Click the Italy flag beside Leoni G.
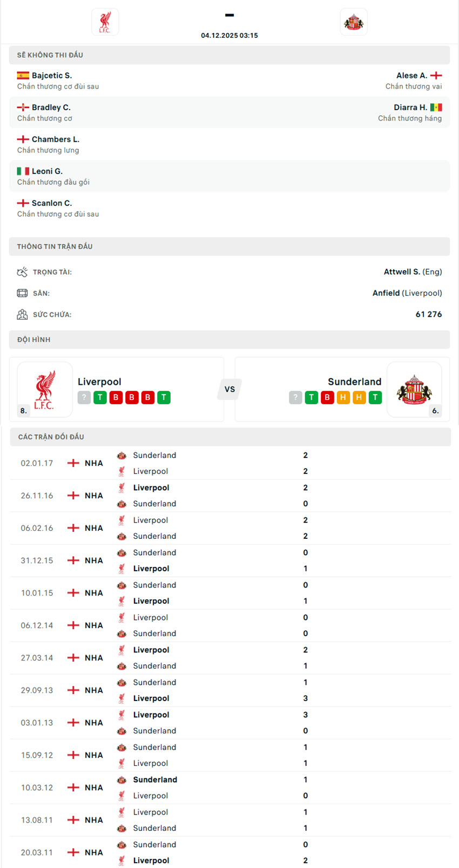The height and width of the screenshot is (868, 459). coord(22,171)
